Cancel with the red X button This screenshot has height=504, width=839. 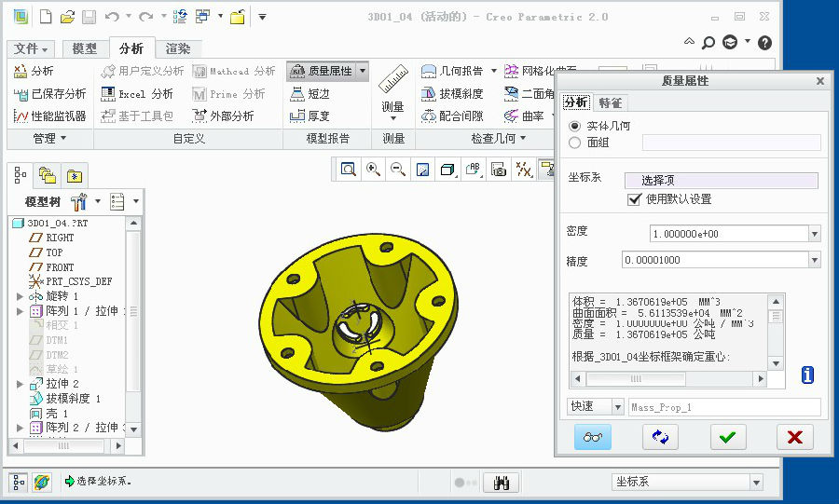pos(794,437)
